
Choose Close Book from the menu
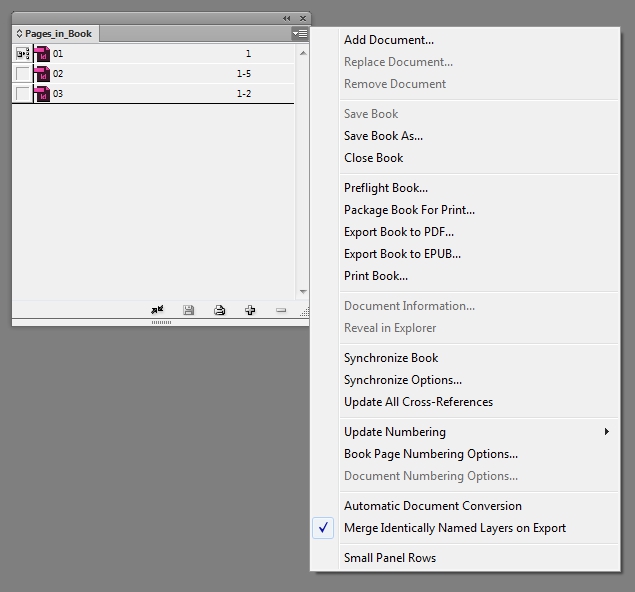(373, 158)
